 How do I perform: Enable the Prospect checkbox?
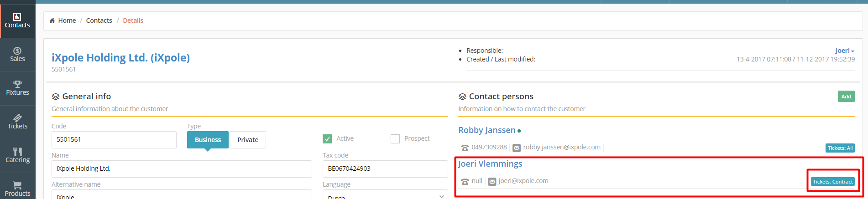tap(395, 139)
